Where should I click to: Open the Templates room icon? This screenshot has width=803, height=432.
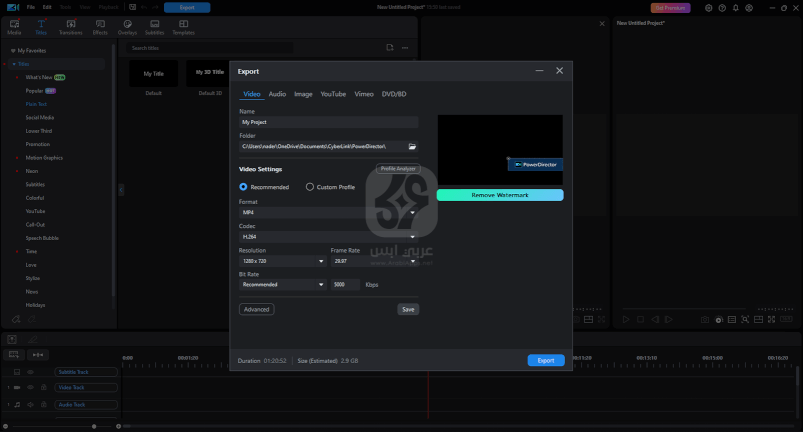183,27
